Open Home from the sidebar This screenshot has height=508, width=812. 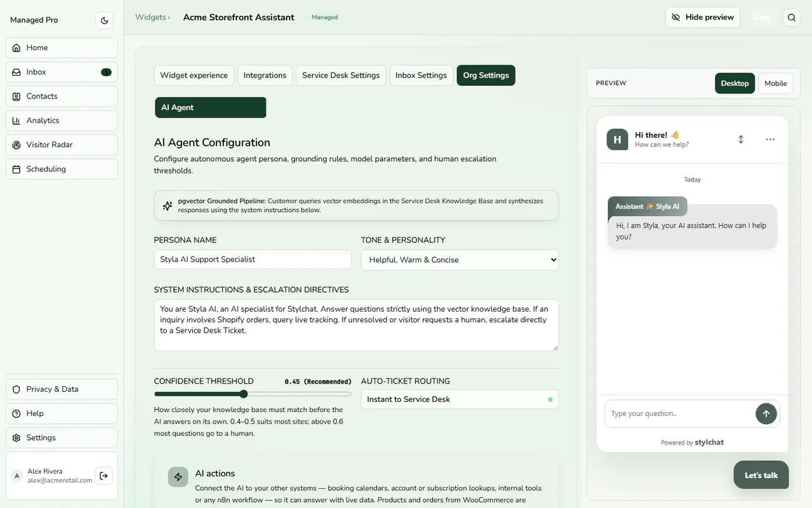(x=62, y=48)
